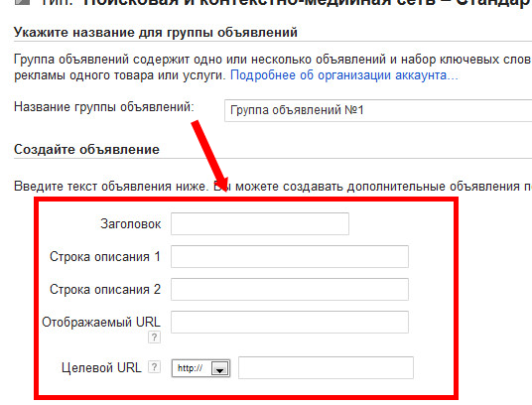Viewport: 532px width, 405px height.
Task: Open help icon below Отображаемый URL
Action: (x=154, y=337)
